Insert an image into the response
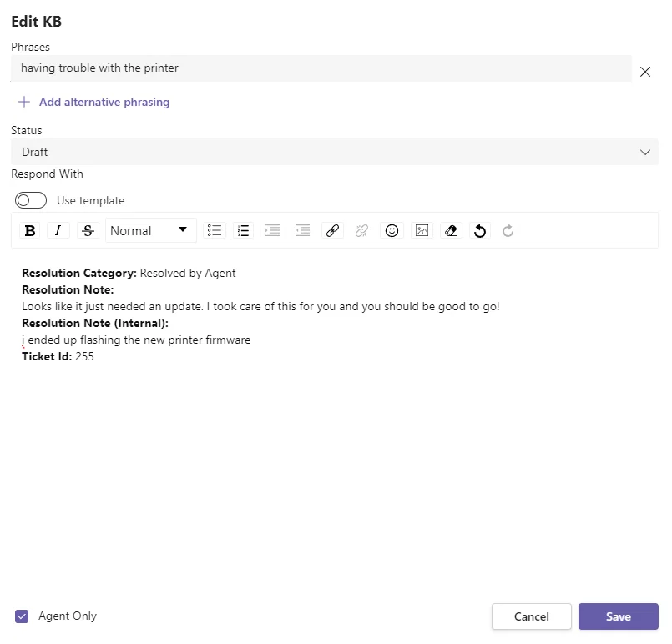 coord(422,231)
